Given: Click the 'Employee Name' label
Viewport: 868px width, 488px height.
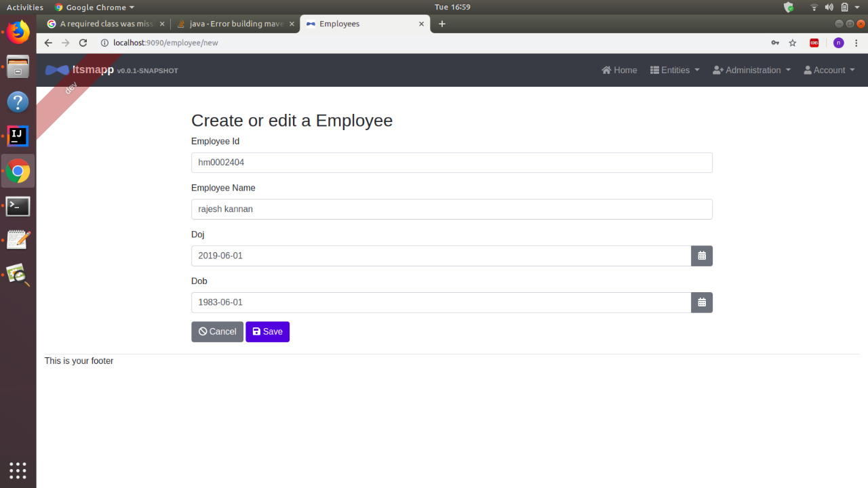Looking at the screenshot, I should [223, 188].
